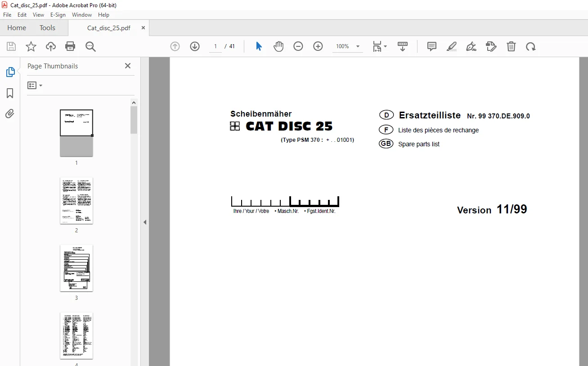Click 'Liste des pièces de rechange' text
This screenshot has width=588, height=366.
(439, 130)
